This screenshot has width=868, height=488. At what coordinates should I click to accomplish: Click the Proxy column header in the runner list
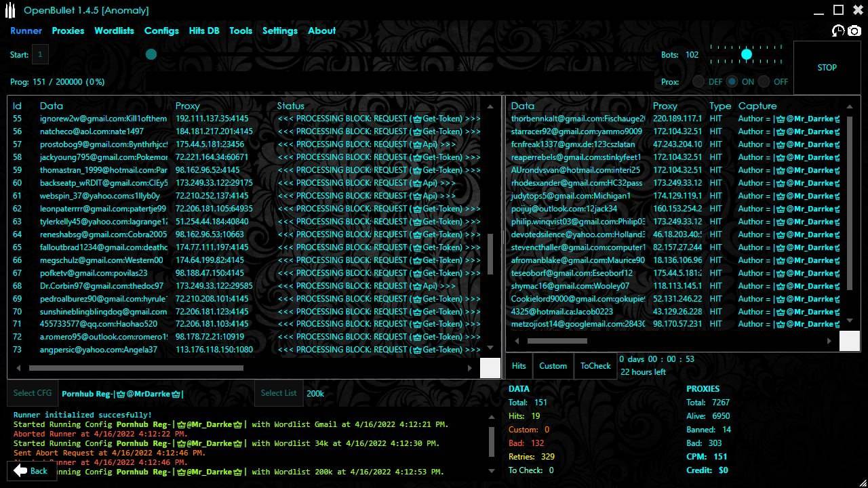point(188,106)
